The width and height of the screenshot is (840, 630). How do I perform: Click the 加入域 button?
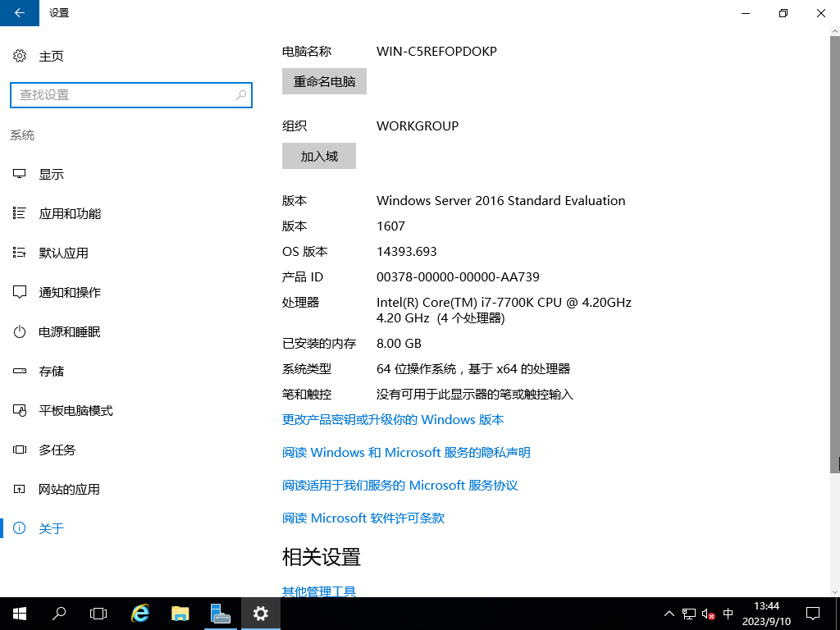[x=319, y=156]
